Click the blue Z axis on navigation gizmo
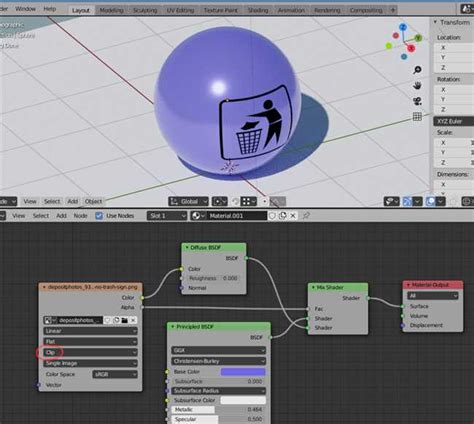Image resolution: width=474 pixels, height=424 pixels. (403, 27)
